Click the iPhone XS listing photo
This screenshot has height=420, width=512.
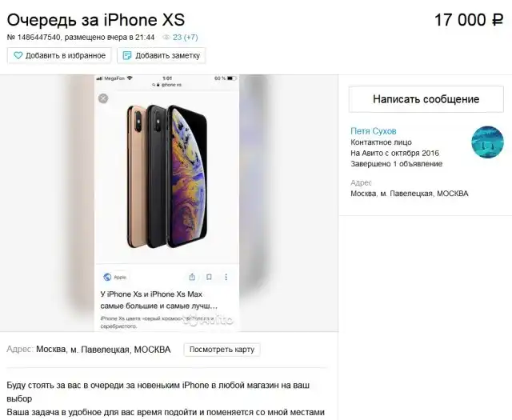(x=167, y=203)
